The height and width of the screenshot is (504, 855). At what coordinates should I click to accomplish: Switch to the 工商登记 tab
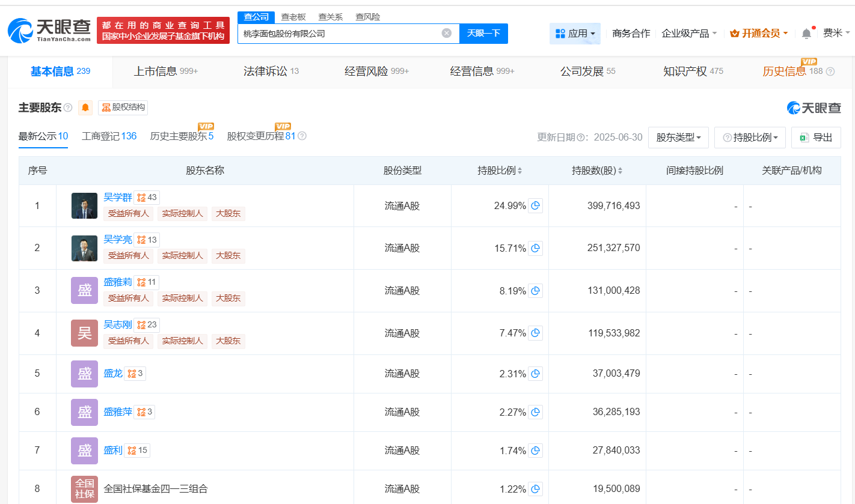tap(108, 136)
